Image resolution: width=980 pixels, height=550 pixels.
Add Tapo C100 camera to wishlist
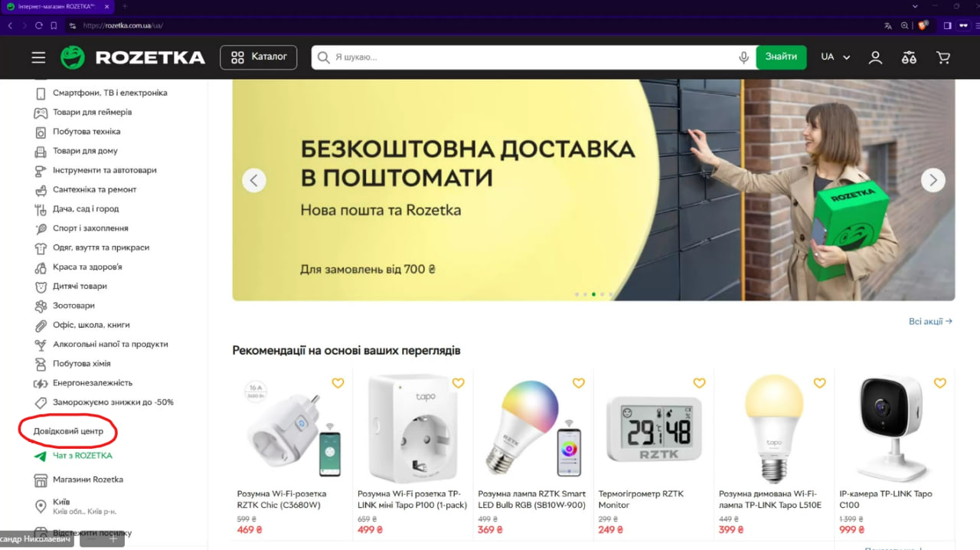pos(940,383)
